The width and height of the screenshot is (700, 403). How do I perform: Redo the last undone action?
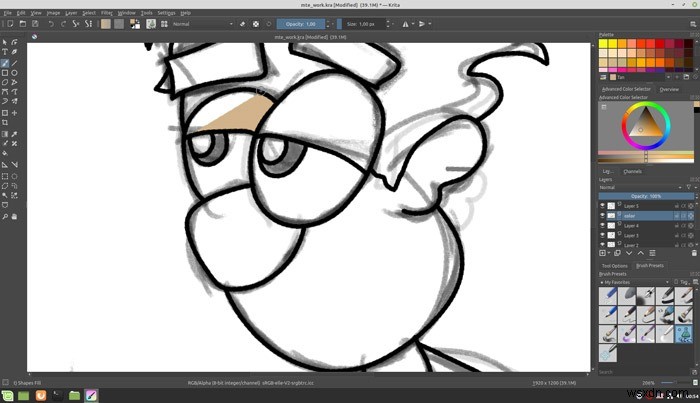tap(63, 24)
